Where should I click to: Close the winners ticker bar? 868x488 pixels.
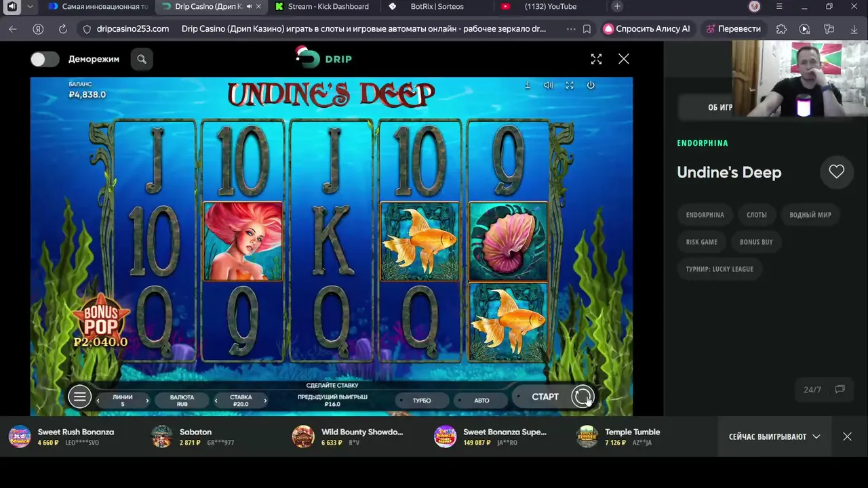[x=847, y=436]
